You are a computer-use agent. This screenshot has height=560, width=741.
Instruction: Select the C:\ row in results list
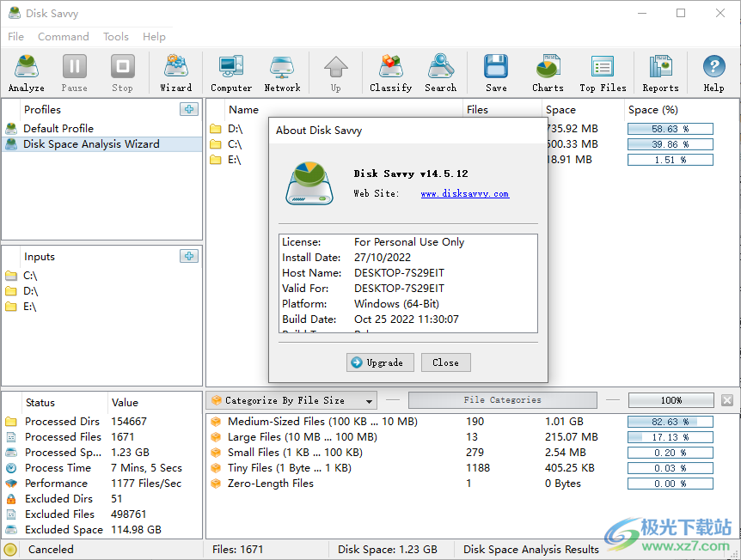click(235, 144)
